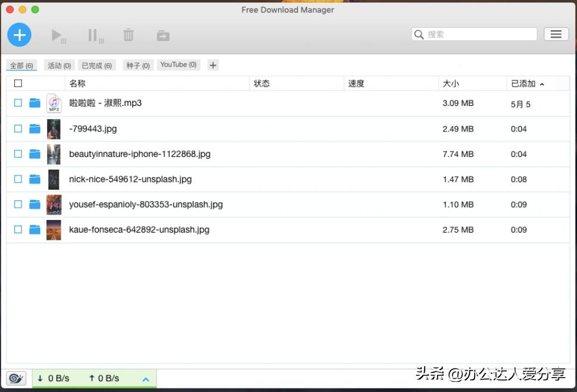Switch to the 已完成 (6) tab
The width and height of the screenshot is (577, 392).
[x=96, y=65]
